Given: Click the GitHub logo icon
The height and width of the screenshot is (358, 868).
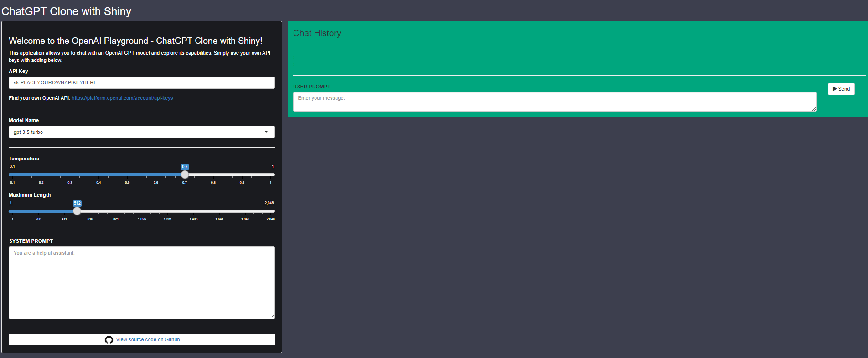Looking at the screenshot, I should click(109, 340).
